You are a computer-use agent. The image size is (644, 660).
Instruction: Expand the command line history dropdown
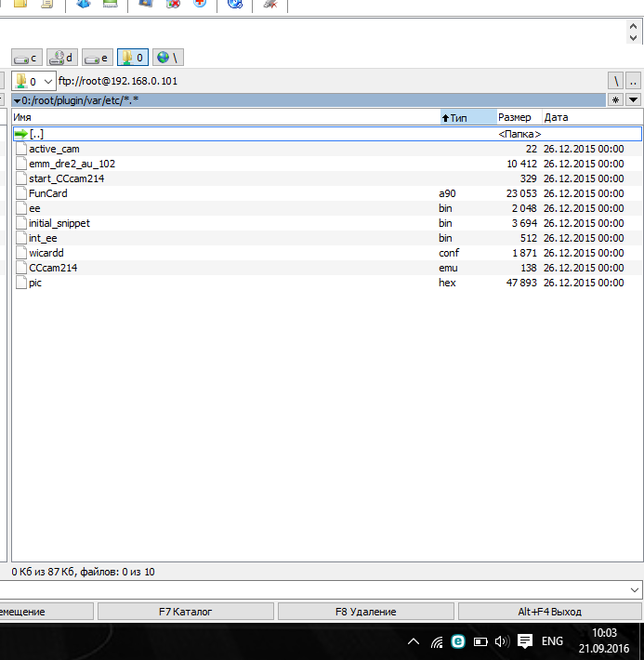pyautogui.click(x=635, y=590)
